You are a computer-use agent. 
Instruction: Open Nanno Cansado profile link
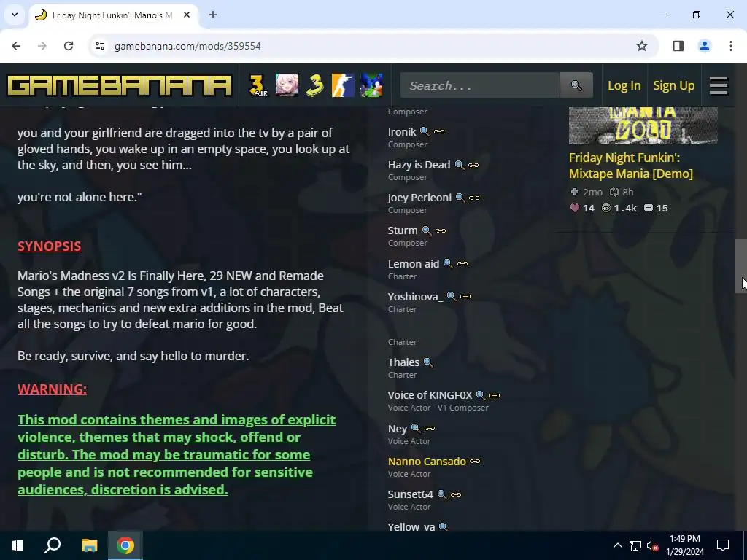click(427, 462)
